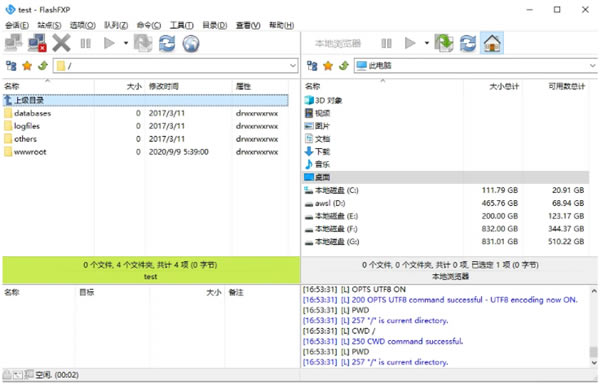Open the 选项(O) menu

point(83,25)
